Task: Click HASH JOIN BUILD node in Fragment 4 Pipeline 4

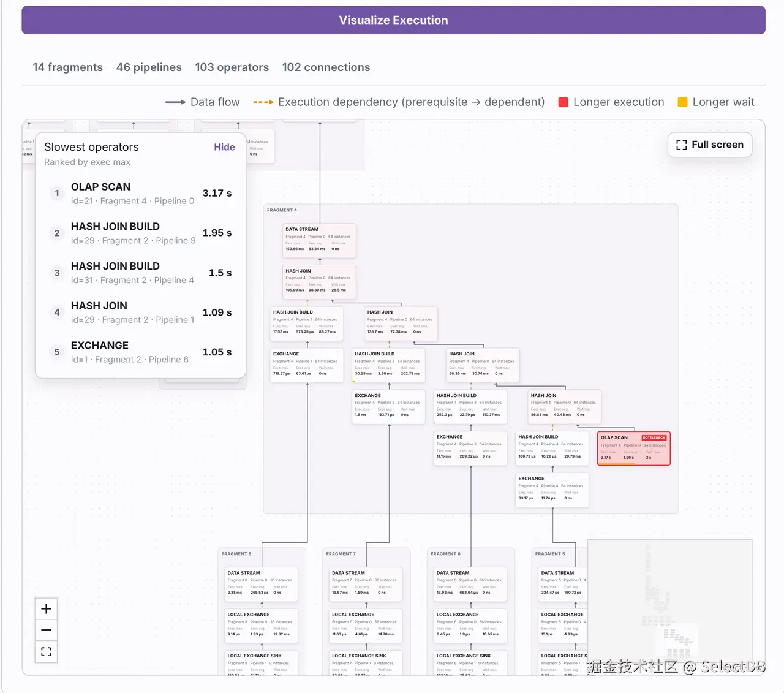Action: (x=552, y=448)
